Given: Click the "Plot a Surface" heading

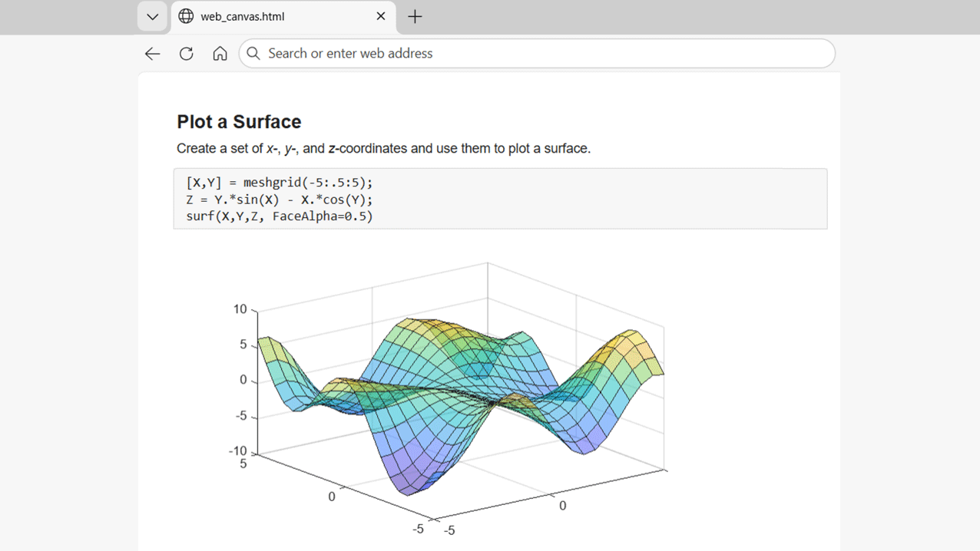Looking at the screenshot, I should click(x=239, y=122).
